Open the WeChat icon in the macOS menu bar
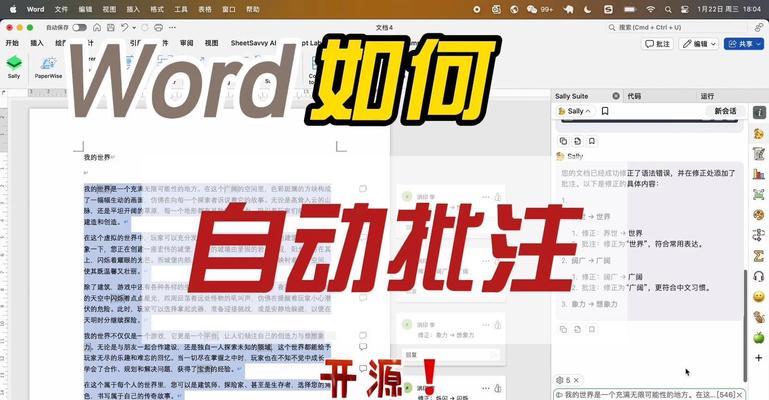Image resolution: width=769 pixels, height=400 pixels. [x=532, y=9]
